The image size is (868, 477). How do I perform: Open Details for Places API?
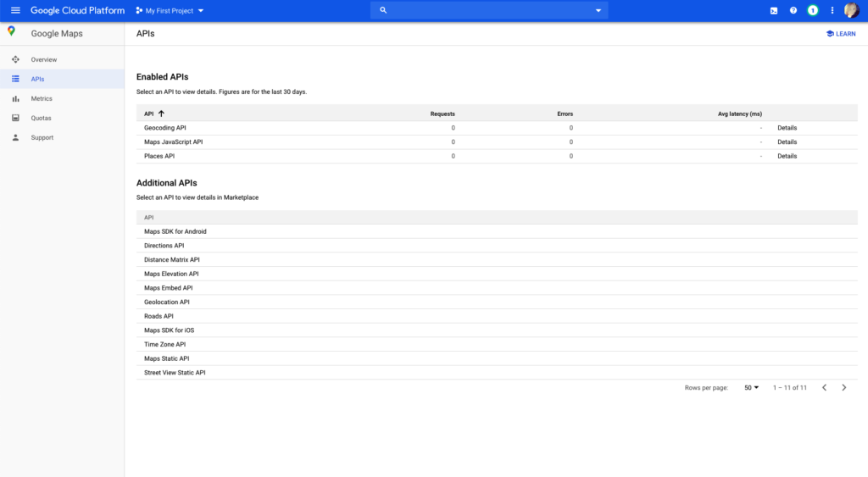click(x=787, y=156)
